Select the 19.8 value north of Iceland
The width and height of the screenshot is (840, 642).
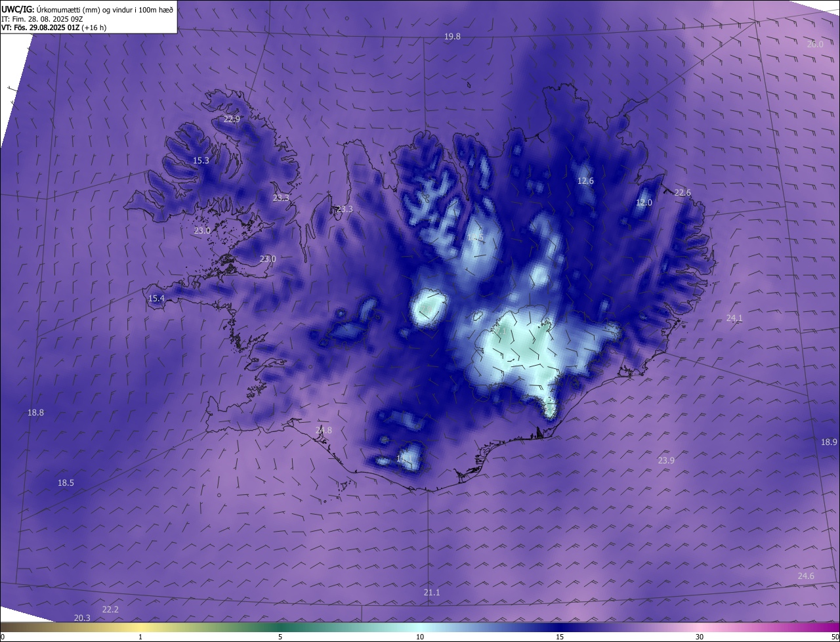click(x=452, y=37)
